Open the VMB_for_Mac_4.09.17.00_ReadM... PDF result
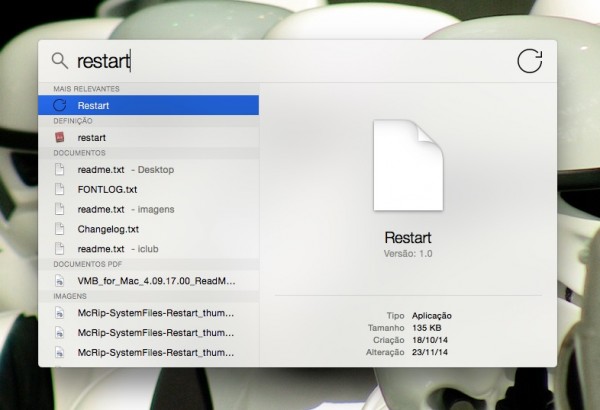The width and height of the screenshot is (600, 410). 148,281
